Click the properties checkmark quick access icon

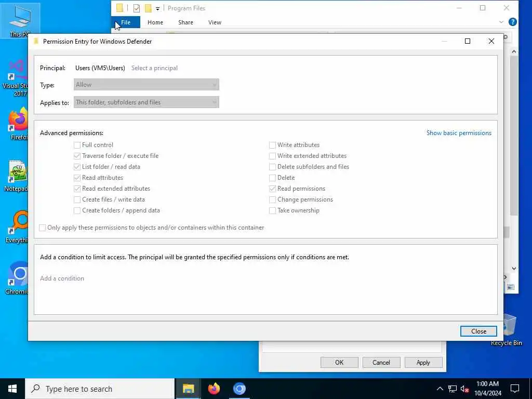click(137, 8)
